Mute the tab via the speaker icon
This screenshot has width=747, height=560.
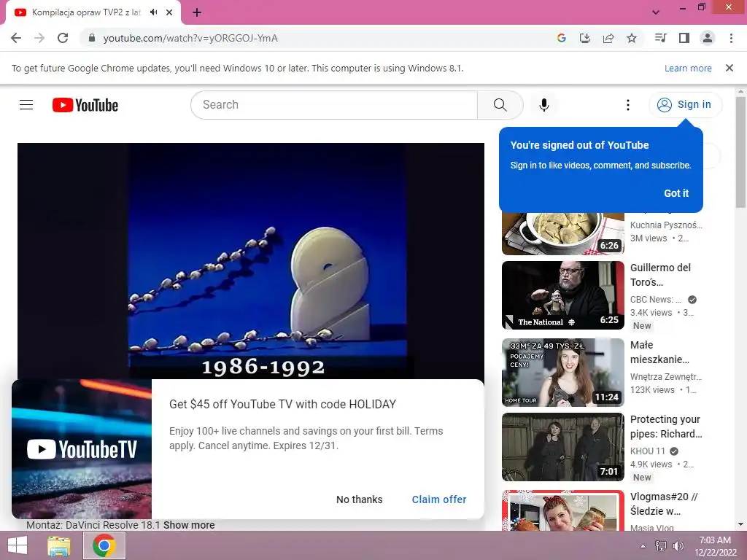pyautogui.click(x=153, y=12)
